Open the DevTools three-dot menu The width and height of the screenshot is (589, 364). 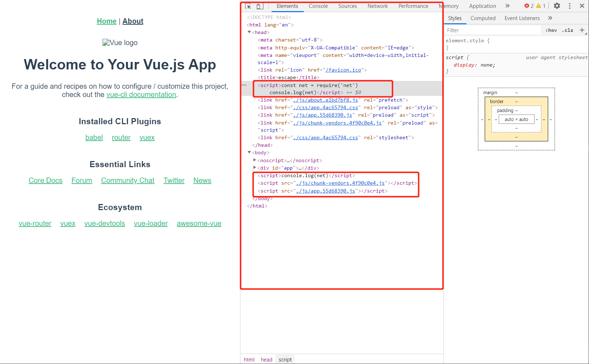tap(569, 6)
